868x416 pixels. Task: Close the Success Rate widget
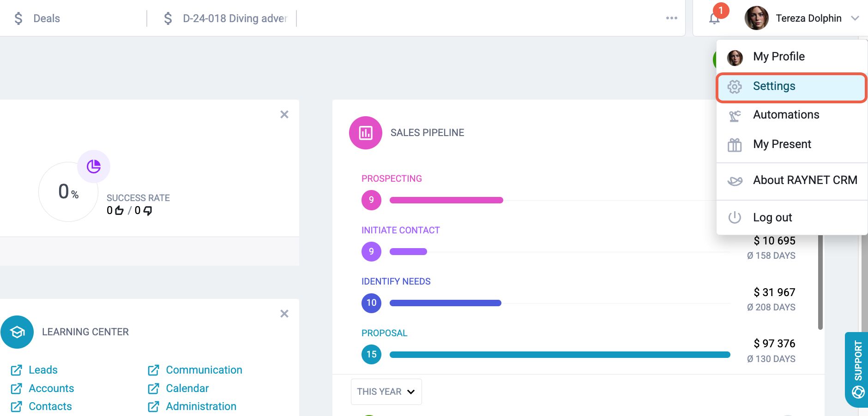(284, 114)
